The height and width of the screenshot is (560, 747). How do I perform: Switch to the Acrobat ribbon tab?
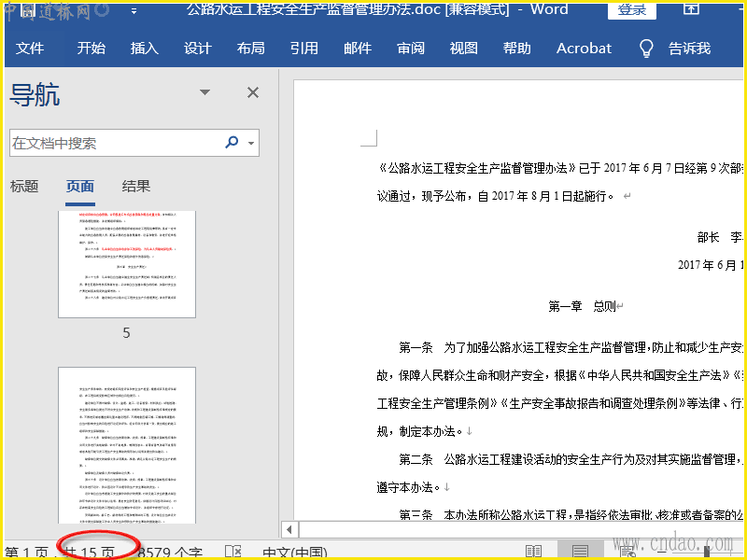click(x=585, y=49)
